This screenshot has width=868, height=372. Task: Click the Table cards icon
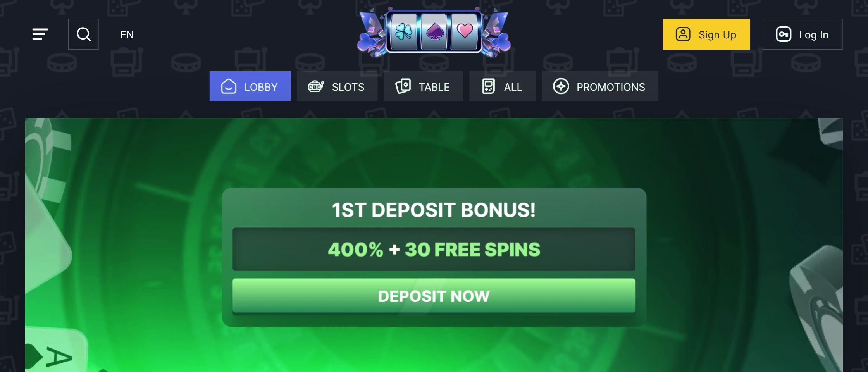click(403, 86)
